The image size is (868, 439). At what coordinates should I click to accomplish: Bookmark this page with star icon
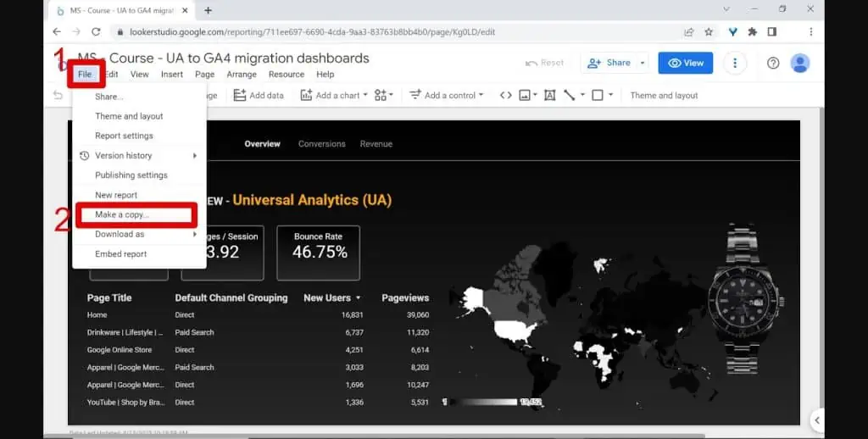[709, 31]
